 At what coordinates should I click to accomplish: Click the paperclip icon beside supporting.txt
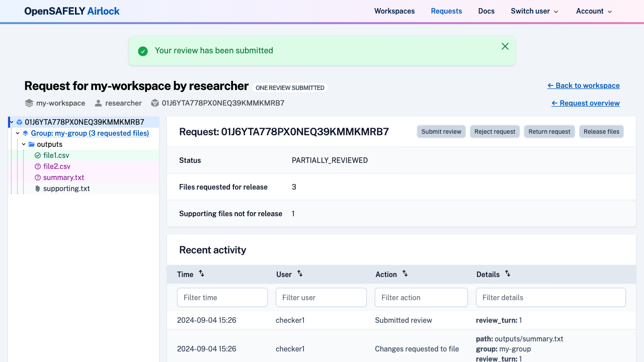pyautogui.click(x=38, y=189)
